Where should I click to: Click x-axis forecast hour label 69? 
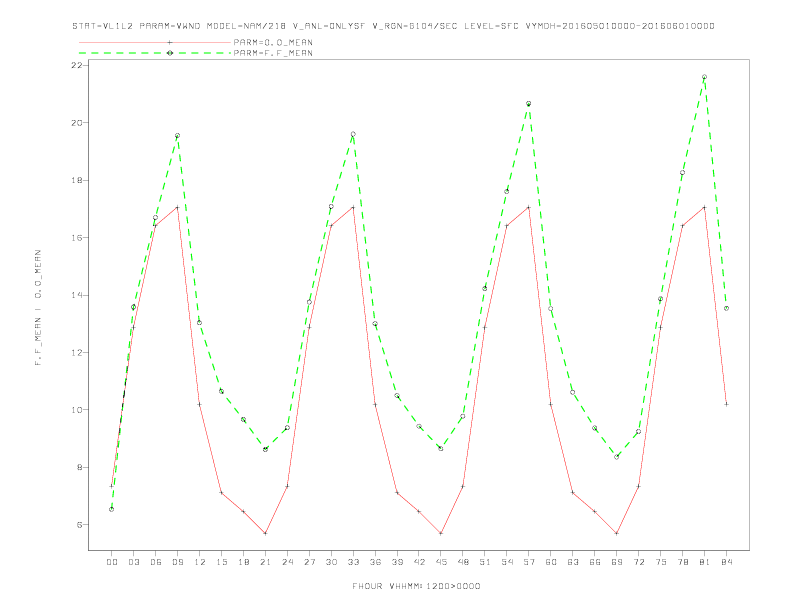click(617, 562)
